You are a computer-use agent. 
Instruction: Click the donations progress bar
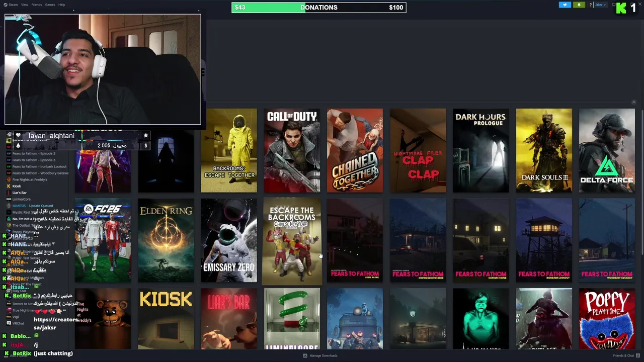[x=318, y=8]
